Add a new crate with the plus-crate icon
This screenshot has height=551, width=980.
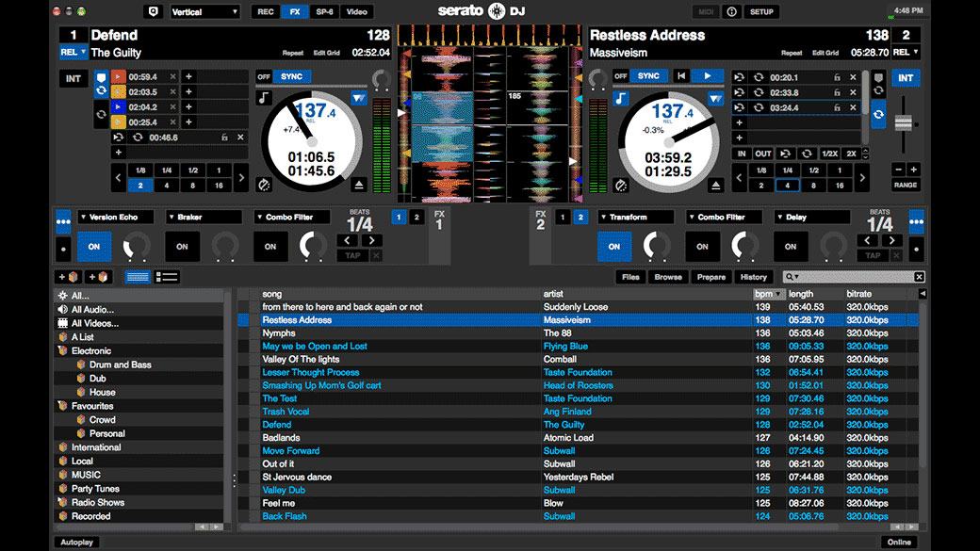click(x=69, y=277)
